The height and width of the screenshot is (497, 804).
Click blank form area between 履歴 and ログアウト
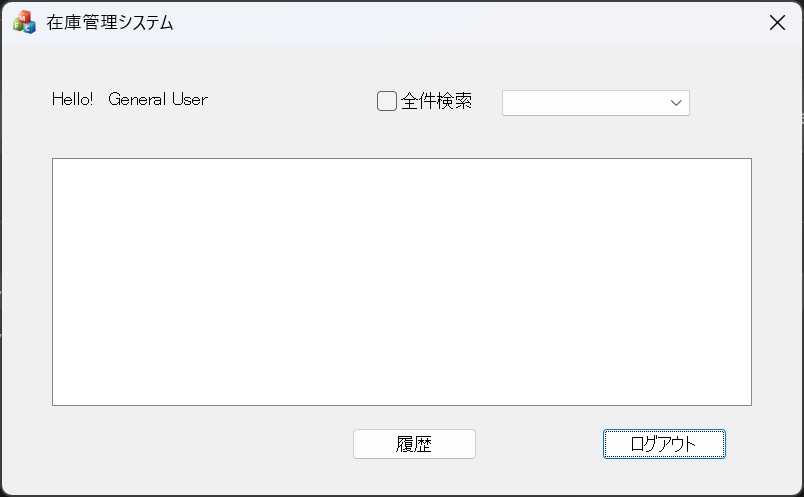point(539,444)
